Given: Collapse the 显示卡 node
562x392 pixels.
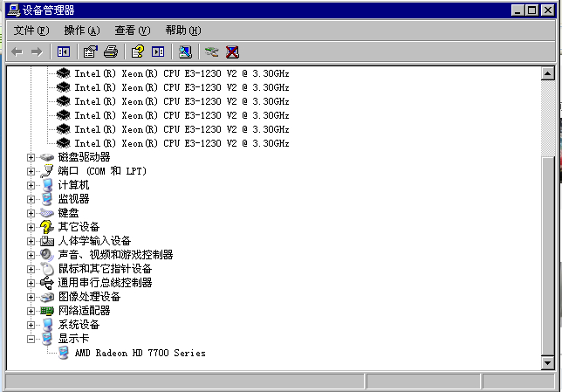Looking at the screenshot, I should (31, 340).
